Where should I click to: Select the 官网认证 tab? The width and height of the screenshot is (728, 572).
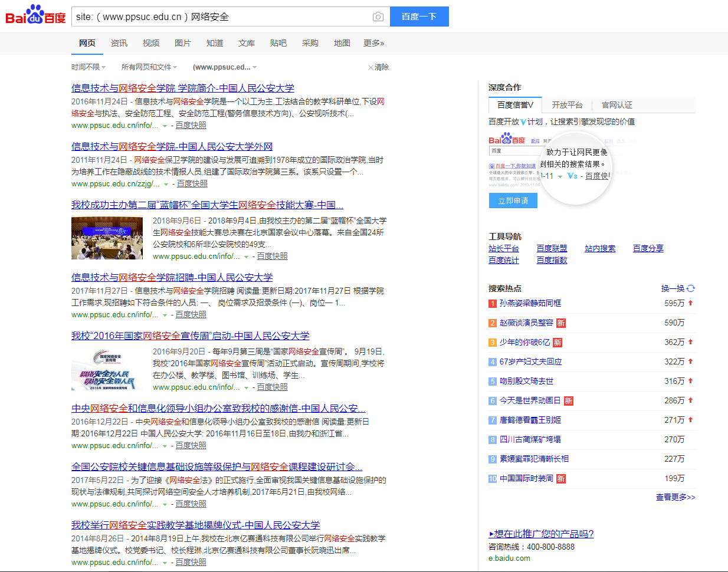point(617,105)
